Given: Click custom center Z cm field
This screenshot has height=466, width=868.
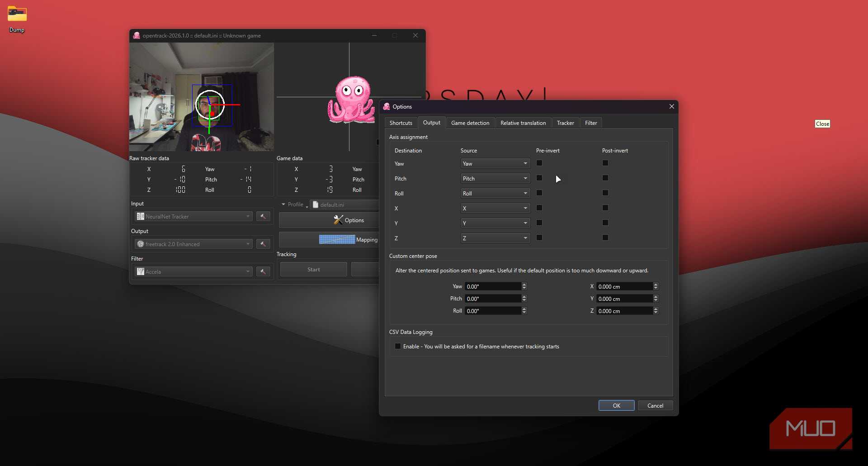Looking at the screenshot, I should click(624, 311).
